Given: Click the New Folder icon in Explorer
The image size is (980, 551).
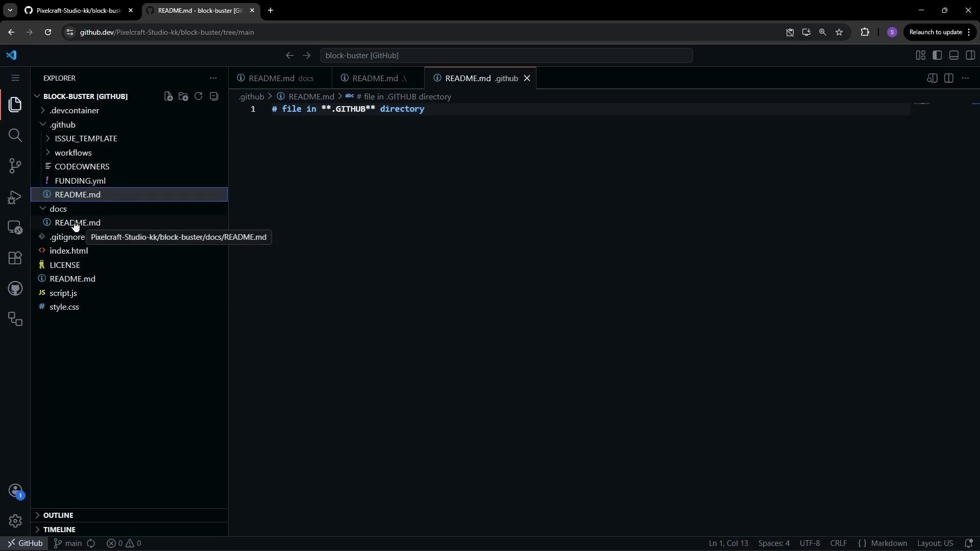Looking at the screenshot, I should (x=183, y=96).
